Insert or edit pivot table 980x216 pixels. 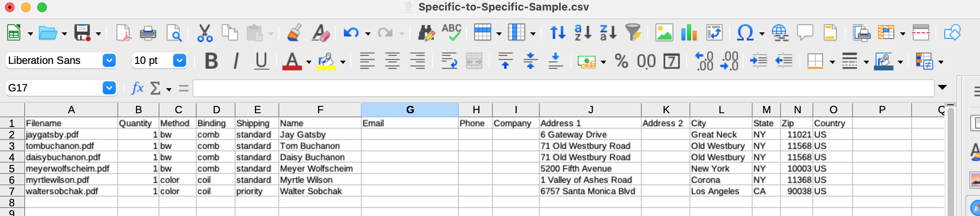coord(714,33)
